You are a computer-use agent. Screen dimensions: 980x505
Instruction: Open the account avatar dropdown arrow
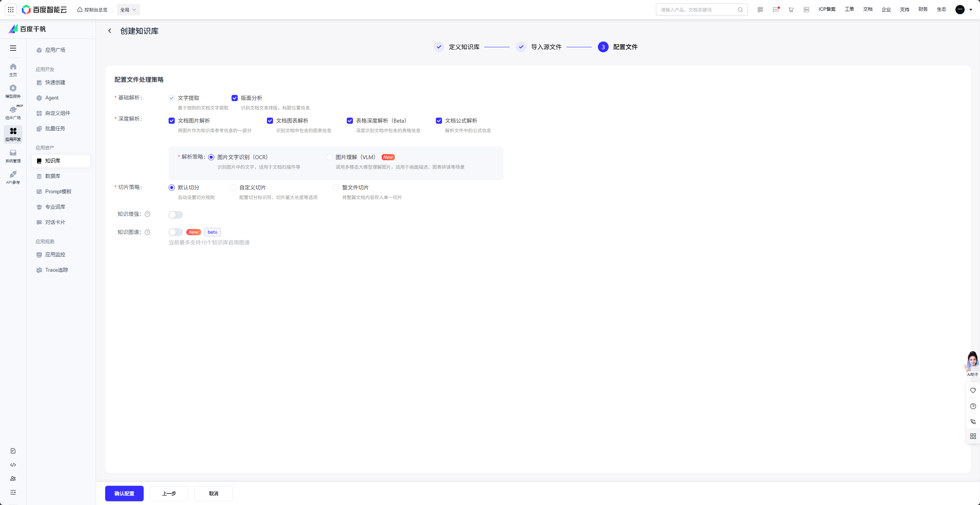tap(971, 10)
